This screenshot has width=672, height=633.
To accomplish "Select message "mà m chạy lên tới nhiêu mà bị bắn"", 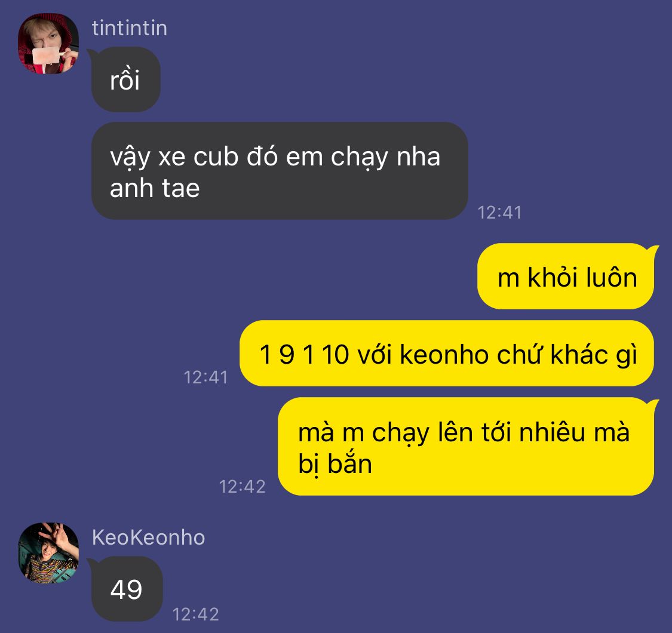I will [466, 447].
